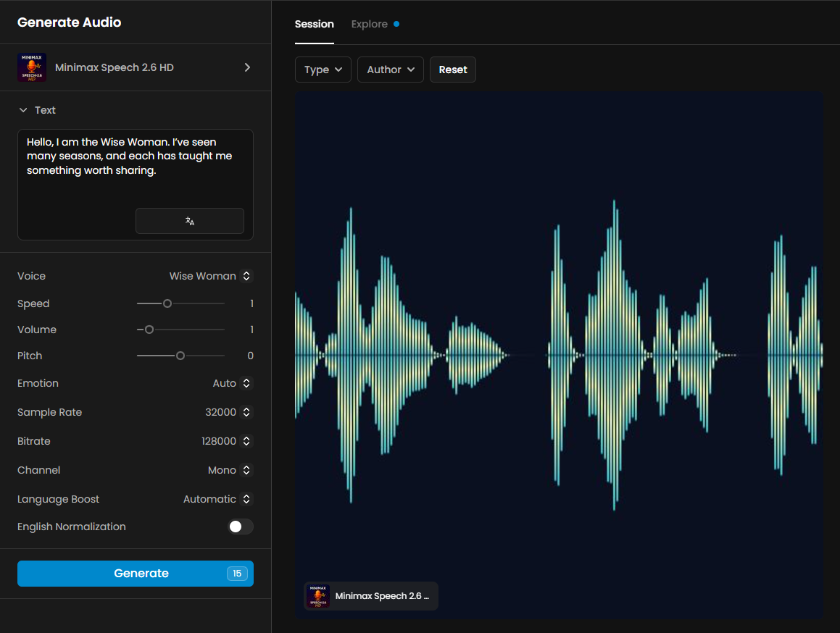Image resolution: width=840 pixels, height=633 pixels.
Task: Click the translate icon in text box
Action: (x=190, y=221)
